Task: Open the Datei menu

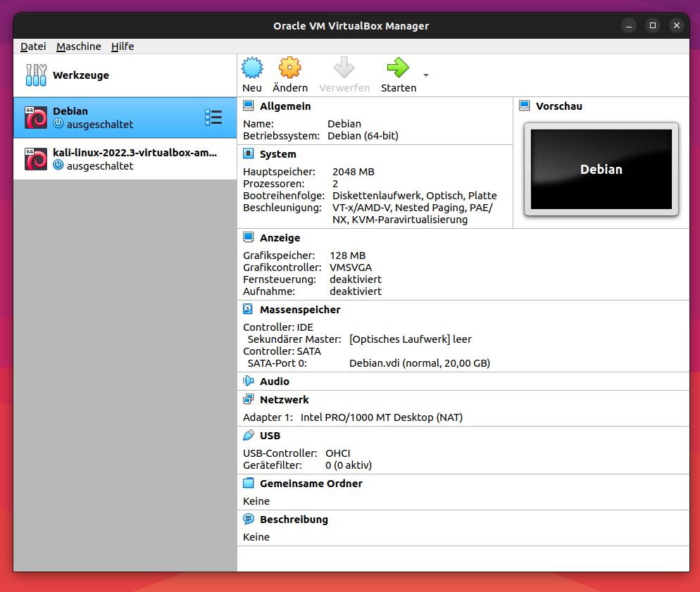Action: (33, 46)
